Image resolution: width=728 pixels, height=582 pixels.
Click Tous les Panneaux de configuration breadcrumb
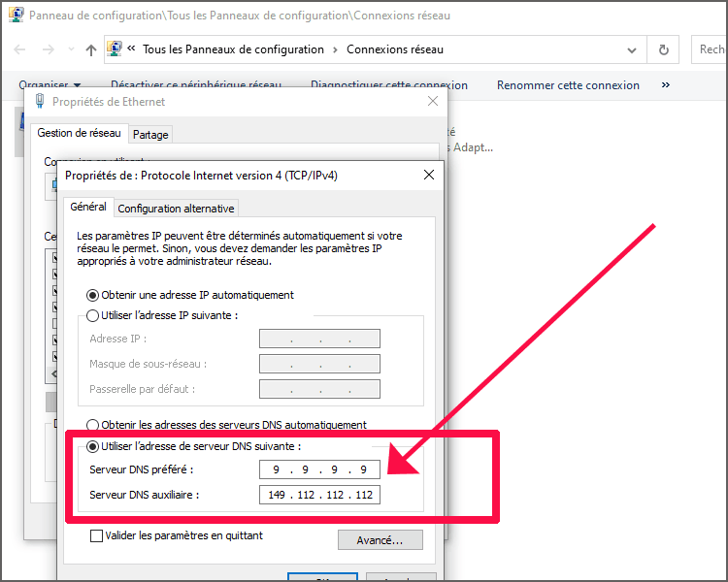[x=233, y=49]
